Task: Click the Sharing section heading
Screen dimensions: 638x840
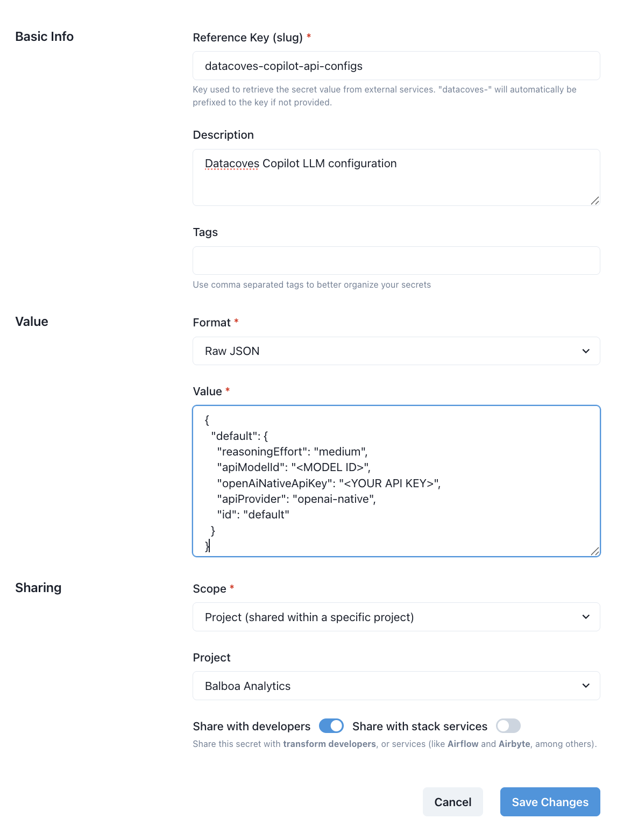Action: coord(38,588)
